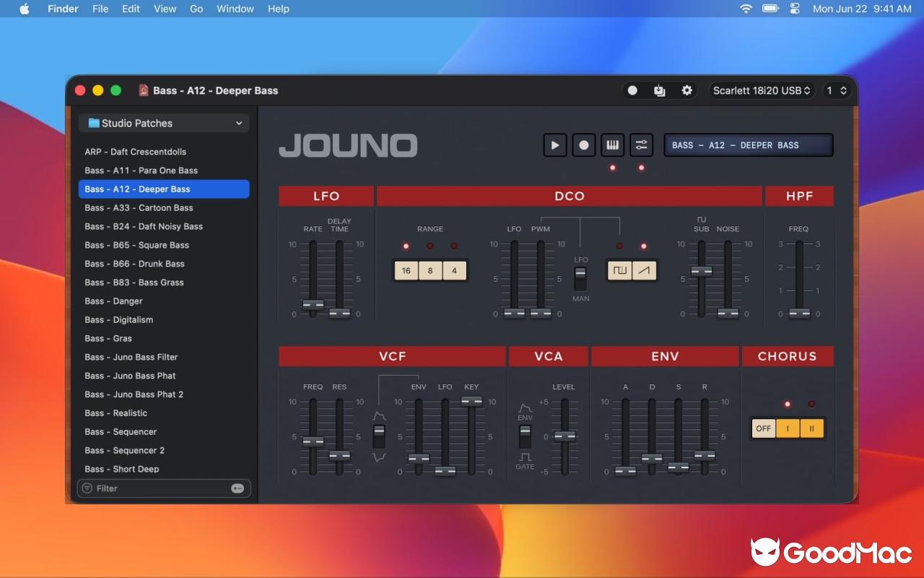The image size is (924, 578).
Task: Open the channel number 1 dropdown
Action: (837, 90)
